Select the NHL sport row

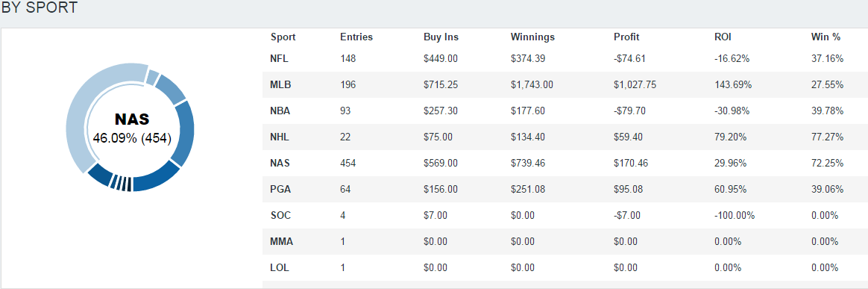point(564,137)
